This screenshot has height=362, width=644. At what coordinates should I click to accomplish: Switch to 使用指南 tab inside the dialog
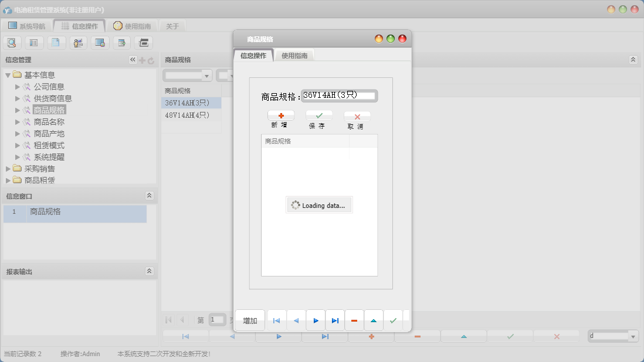point(294,56)
